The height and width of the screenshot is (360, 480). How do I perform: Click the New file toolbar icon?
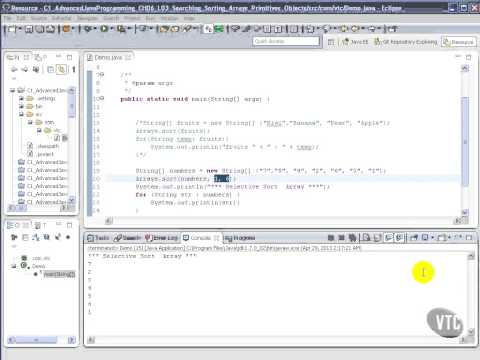(11, 29)
